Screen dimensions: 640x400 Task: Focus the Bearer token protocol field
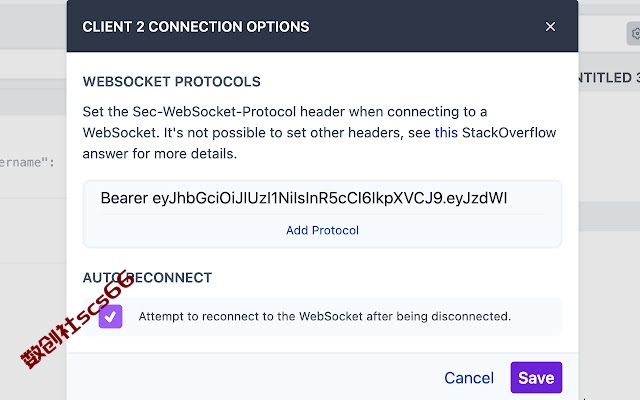pos(322,198)
